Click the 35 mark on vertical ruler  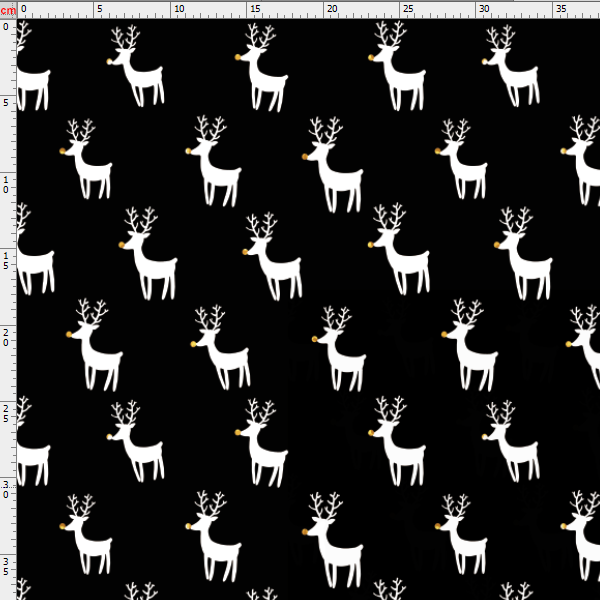(5, 567)
